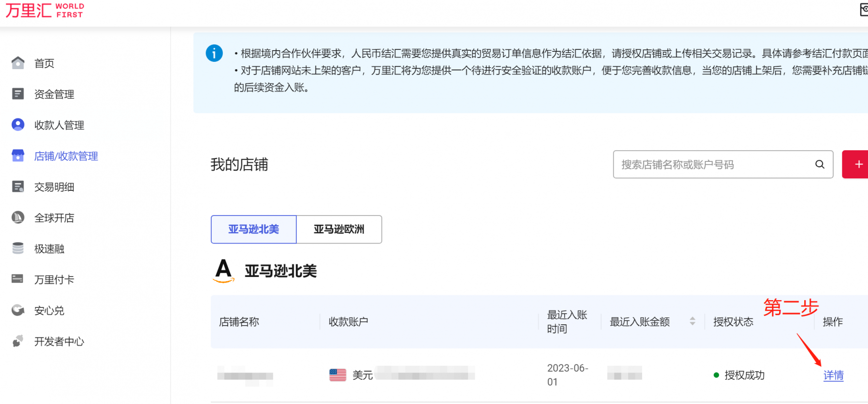Click the 店铺名称 column header

pos(239,322)
